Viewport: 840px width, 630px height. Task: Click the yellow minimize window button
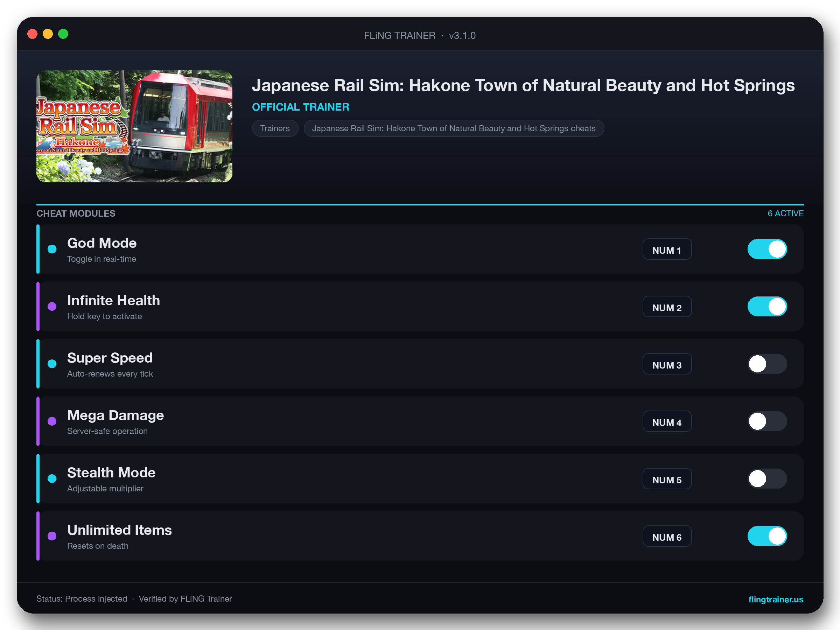pos(48,34)
